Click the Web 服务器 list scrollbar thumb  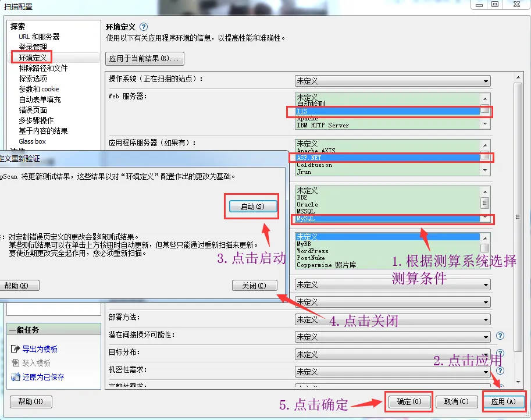point(485,110)
